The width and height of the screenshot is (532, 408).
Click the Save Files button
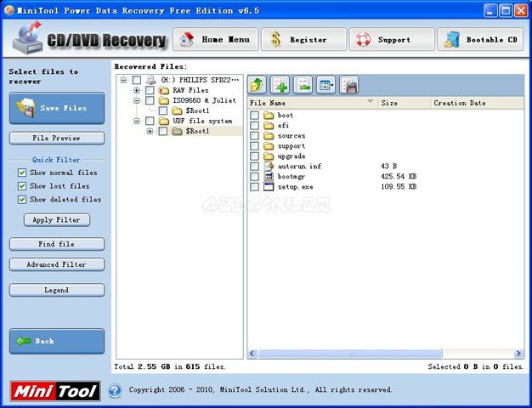tap(57, 108)
